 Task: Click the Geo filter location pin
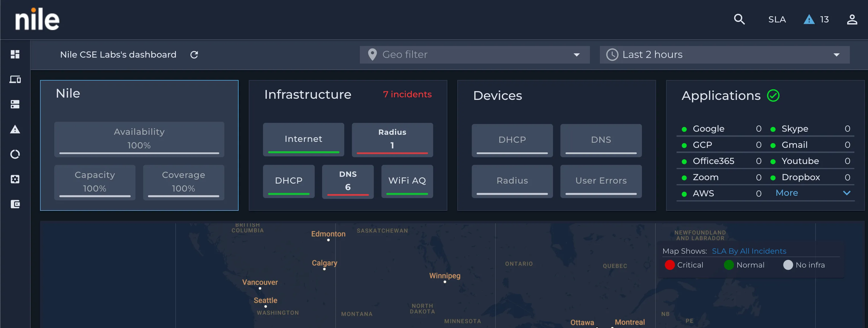[x=372, y=54]
